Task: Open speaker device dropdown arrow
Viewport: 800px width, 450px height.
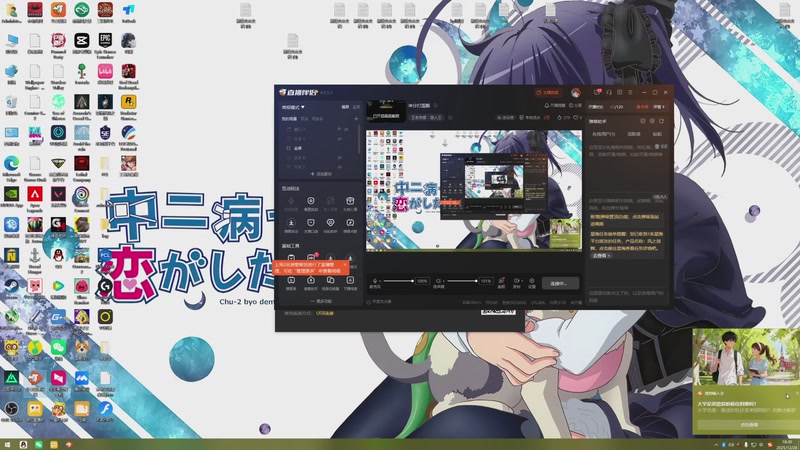Action: 443,281
